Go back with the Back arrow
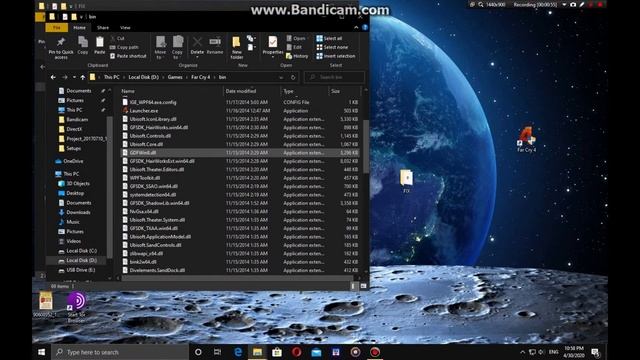 (x=53, y=77)
